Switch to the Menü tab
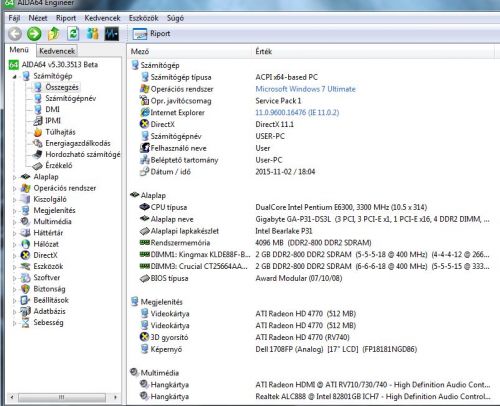 [19, 50]
